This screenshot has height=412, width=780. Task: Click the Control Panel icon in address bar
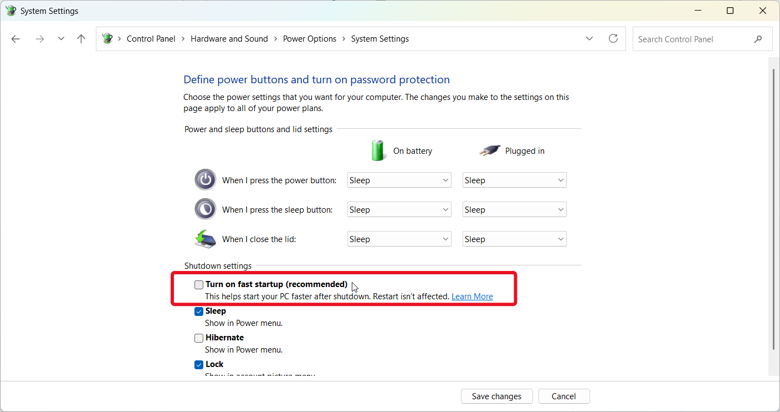107,38
